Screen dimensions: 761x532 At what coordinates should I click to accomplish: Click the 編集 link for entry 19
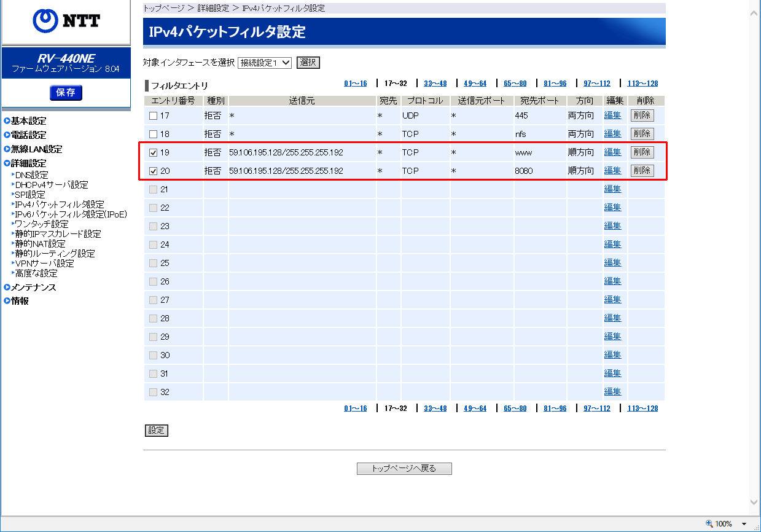click(613, 152)
